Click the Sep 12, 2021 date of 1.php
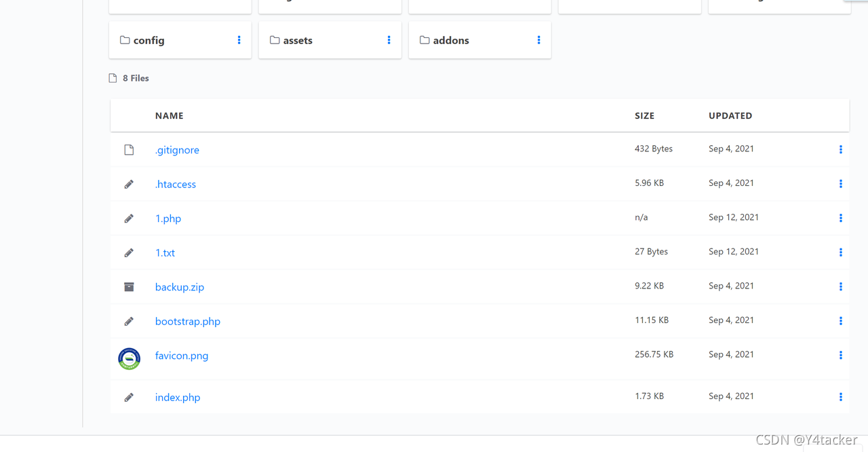The image size is (868, 452). tap(734, 217)
